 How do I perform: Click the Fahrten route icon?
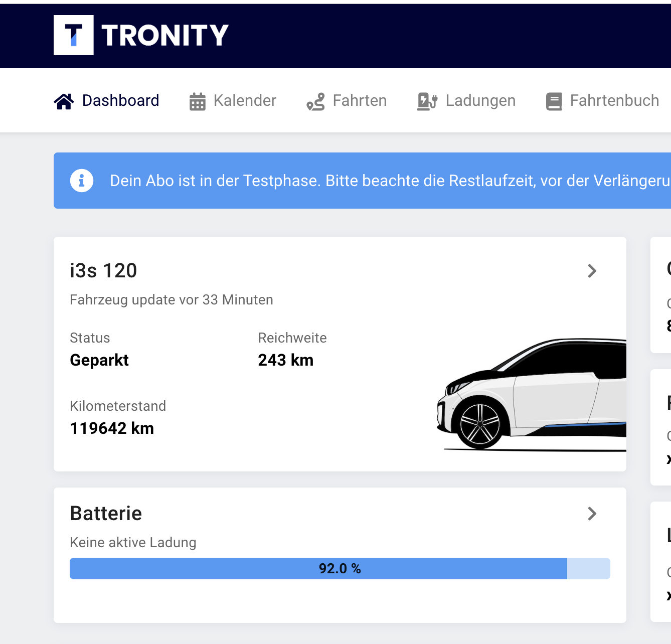point(316,101)
